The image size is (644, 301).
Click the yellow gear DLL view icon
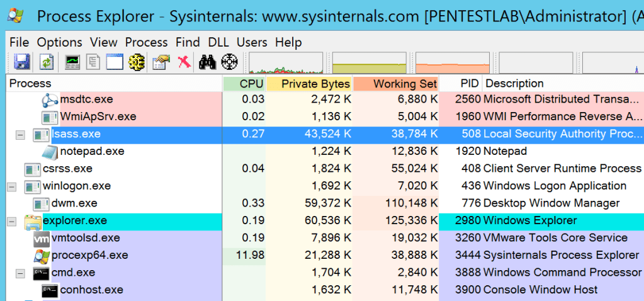137,62
